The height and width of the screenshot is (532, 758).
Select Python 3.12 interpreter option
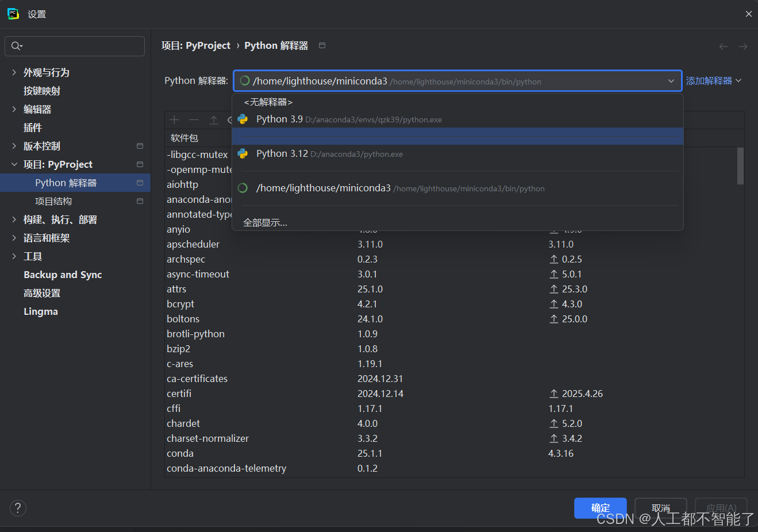pyautogui.click(x=282, y=154)
